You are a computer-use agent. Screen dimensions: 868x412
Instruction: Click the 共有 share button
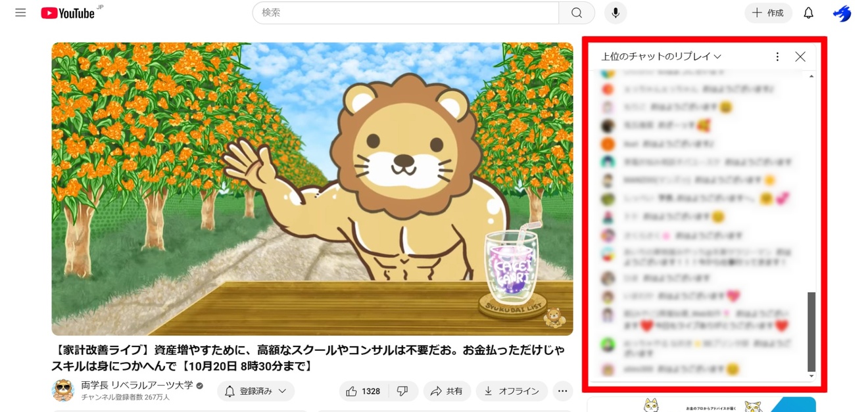tap(446, 391)
